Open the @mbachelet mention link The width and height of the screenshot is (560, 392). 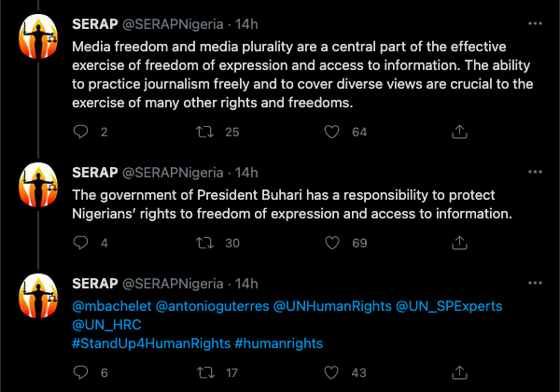[x=109, y=306]
